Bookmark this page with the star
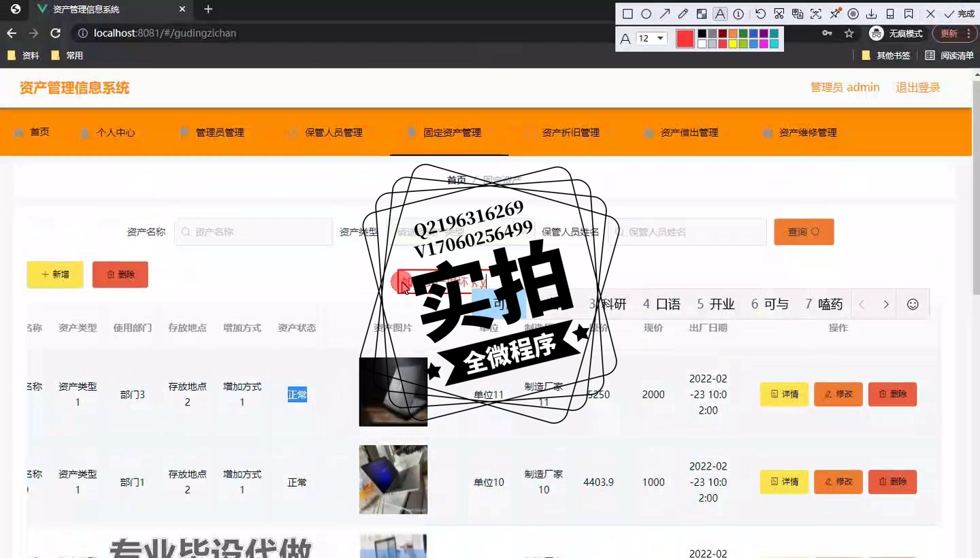980x558 pixels. [x=849, y=33]
